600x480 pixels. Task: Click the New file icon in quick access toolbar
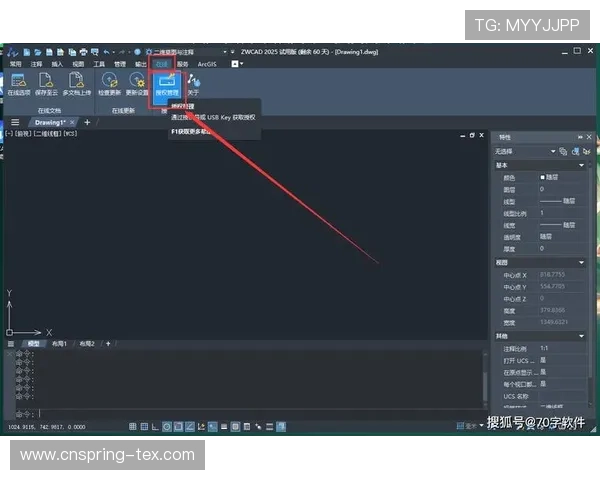coord(26,52)
